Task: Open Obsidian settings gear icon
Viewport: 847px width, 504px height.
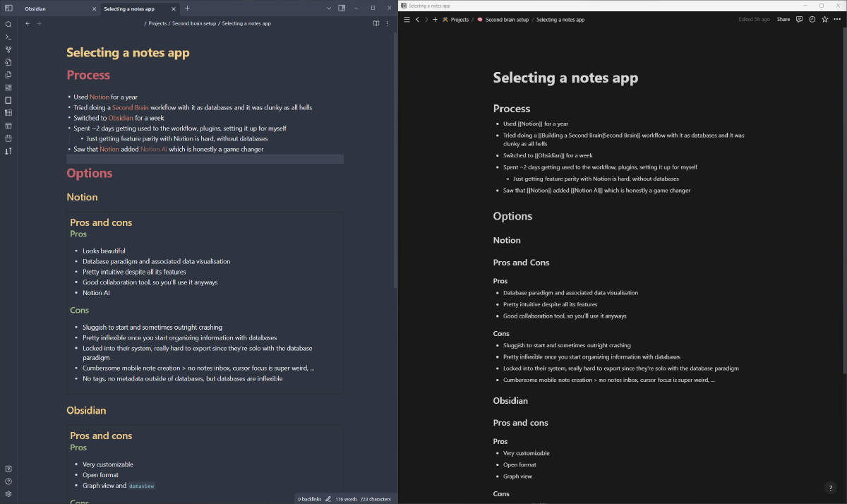Action: [8, 493]
